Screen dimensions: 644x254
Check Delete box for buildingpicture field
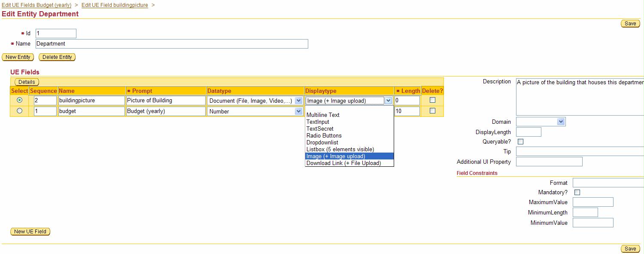pos(432,100)
